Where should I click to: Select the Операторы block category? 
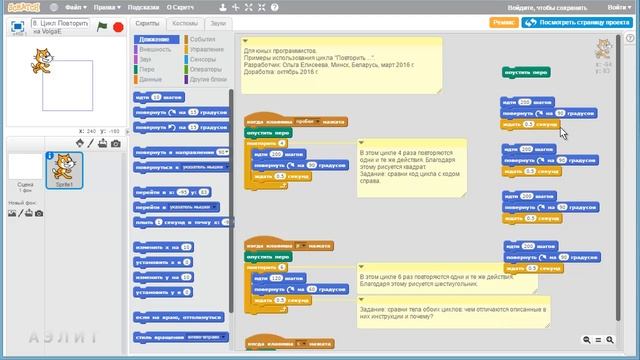point(206,69)
